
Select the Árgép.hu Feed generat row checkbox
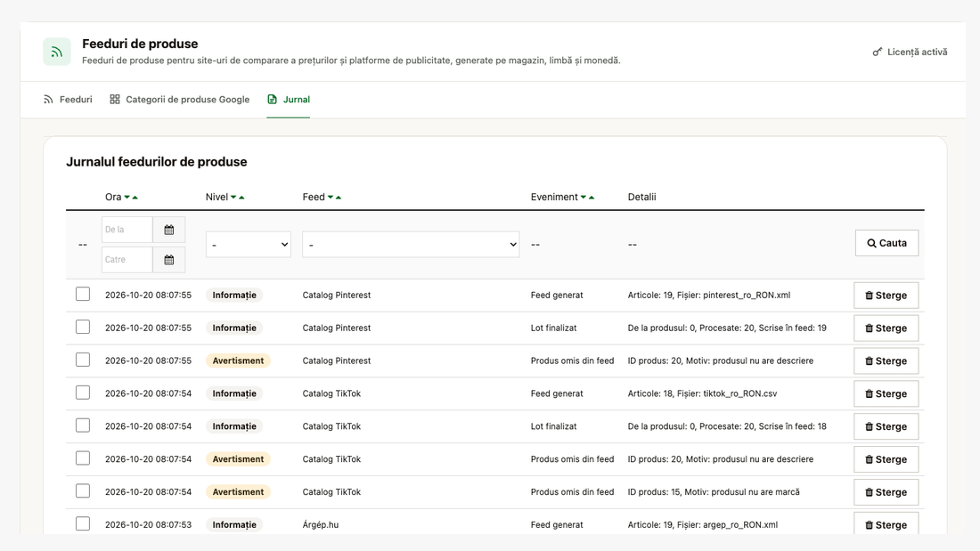[83, 523]
